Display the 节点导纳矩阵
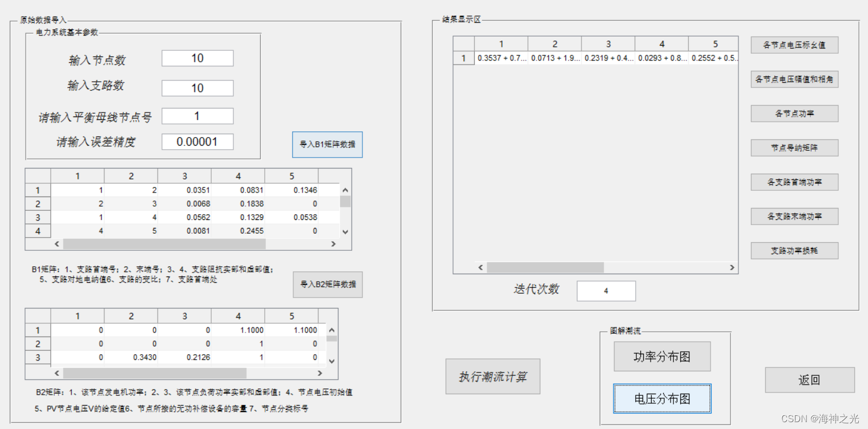 pyautogui.click(x=794, y=148)
